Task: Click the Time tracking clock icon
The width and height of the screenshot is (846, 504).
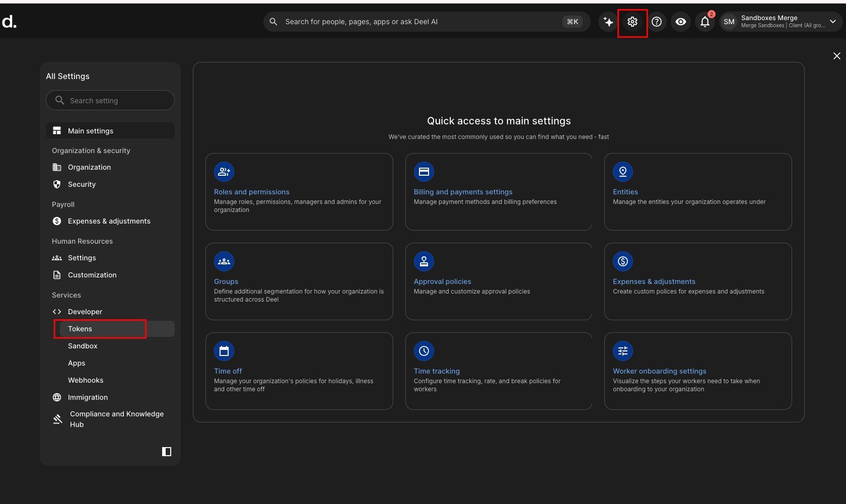Action: (424, 351)
